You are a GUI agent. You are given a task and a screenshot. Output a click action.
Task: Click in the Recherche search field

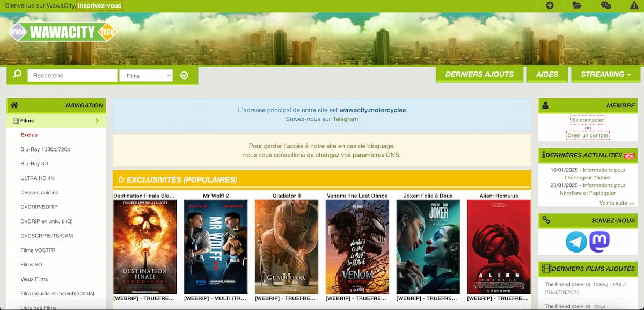click(72, 75)
